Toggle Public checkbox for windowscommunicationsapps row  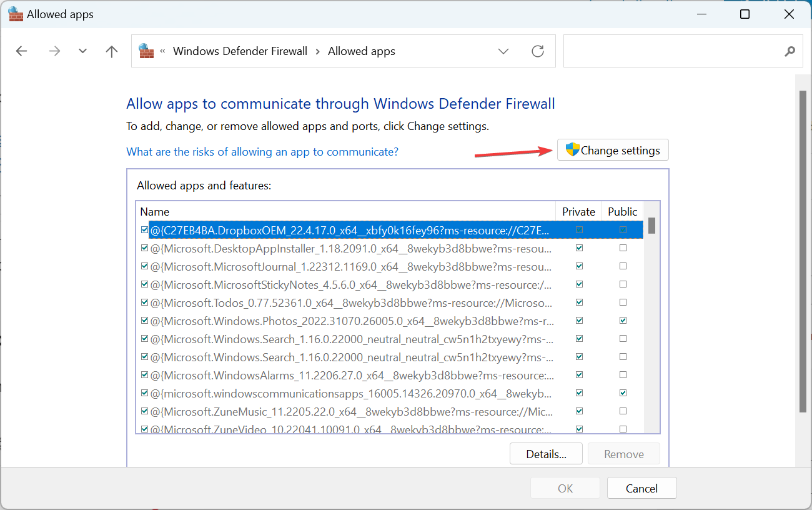(x=623, y=393)
